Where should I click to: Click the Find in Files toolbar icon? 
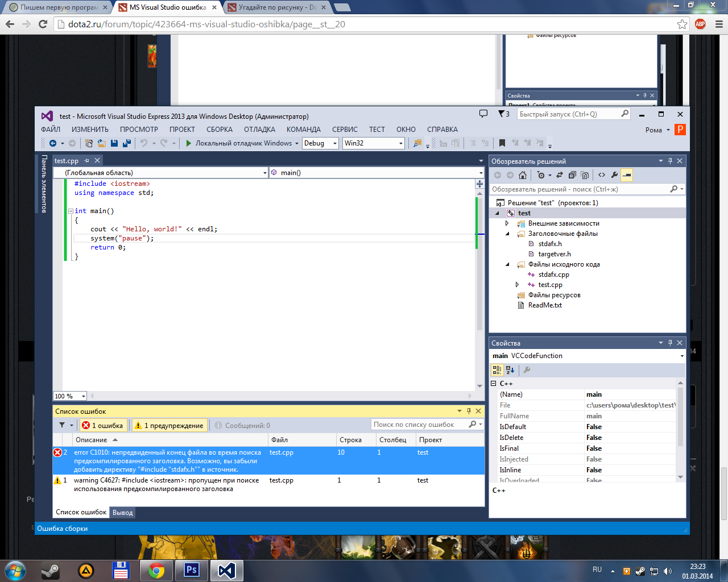pos(418,143)
